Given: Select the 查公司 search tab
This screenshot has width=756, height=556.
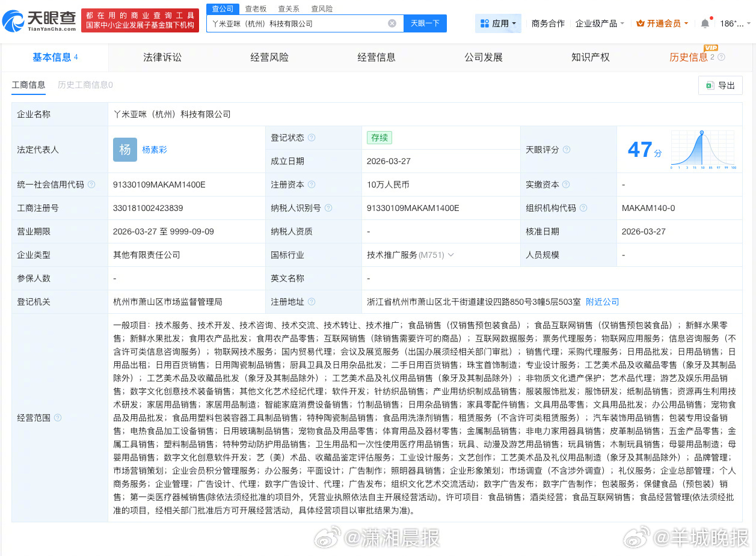Looking at the screenshot, I should [223, 8].
